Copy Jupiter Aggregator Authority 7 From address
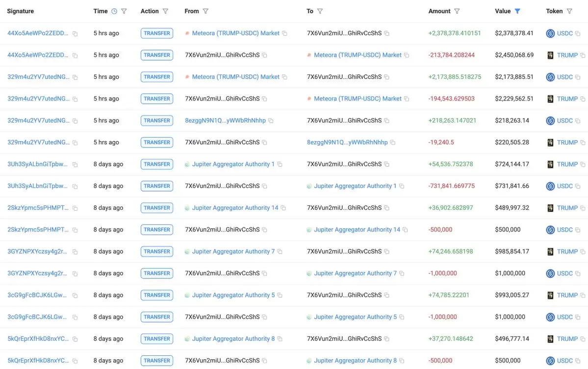Viewport: 588px width, 369px height. click(x=280, y=251)
